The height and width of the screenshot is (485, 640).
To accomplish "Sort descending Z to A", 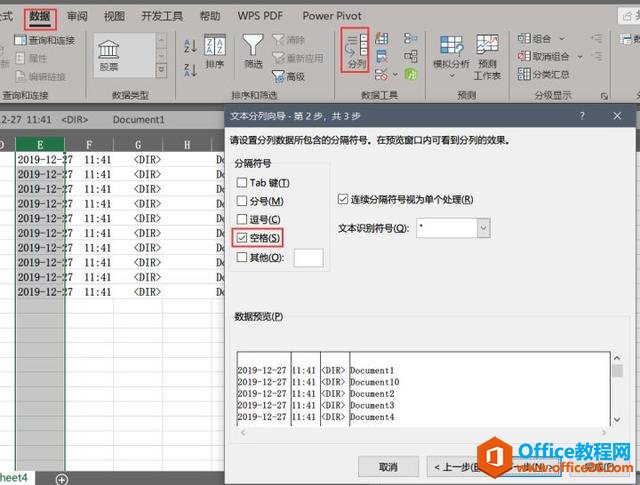I will point(191,70).
